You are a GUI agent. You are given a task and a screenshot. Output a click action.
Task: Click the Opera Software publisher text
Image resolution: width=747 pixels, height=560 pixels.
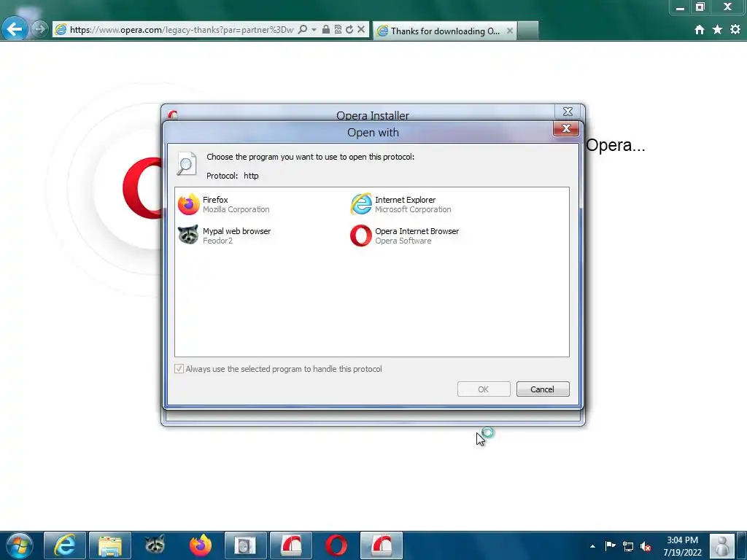[x=403, y=241]
